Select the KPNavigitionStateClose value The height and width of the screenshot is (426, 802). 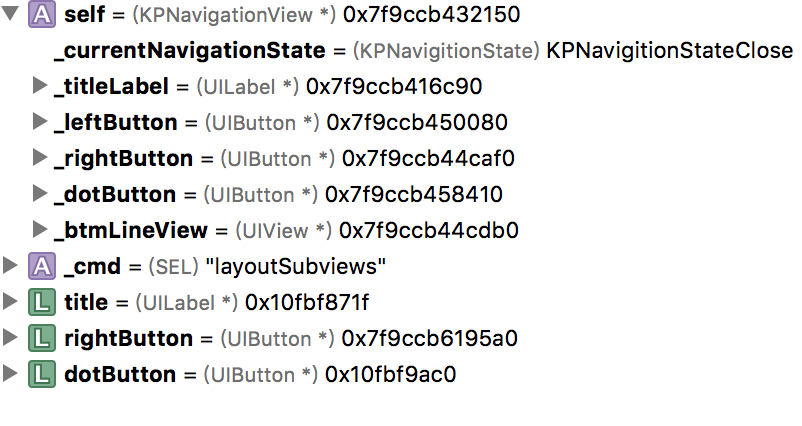pyautogui.click(x=670, y=50)
